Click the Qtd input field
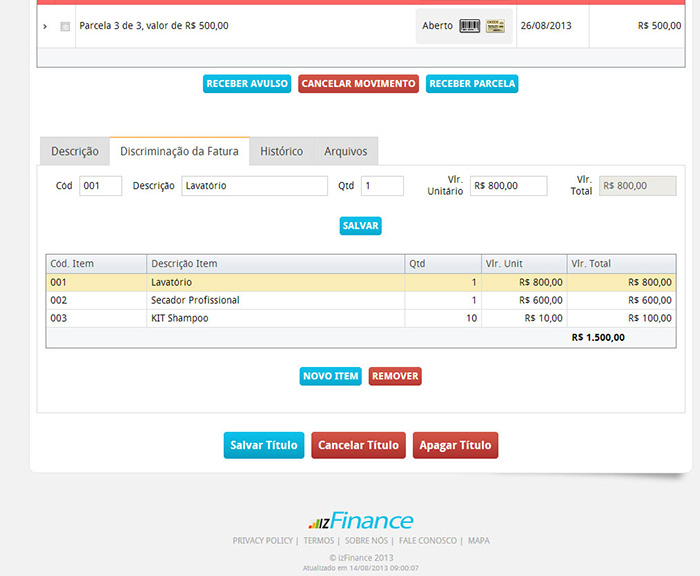Screen dimensions: 700x576 (382, 186)
